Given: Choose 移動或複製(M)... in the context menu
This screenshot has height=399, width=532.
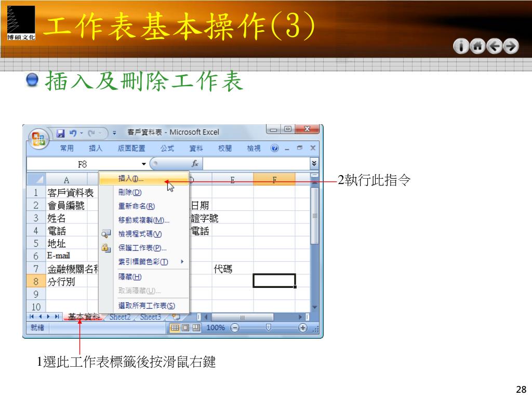Looking at the screenshot, I should (144, 220).
